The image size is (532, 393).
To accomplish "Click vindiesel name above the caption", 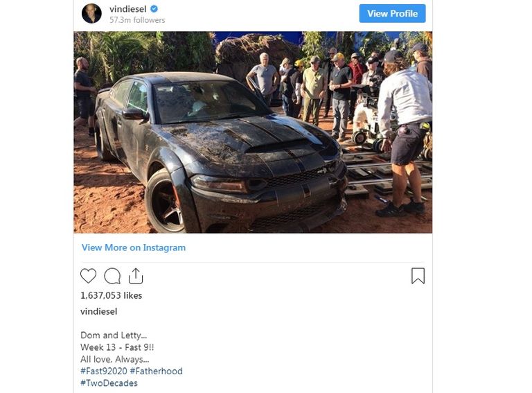I will [99, 311].
